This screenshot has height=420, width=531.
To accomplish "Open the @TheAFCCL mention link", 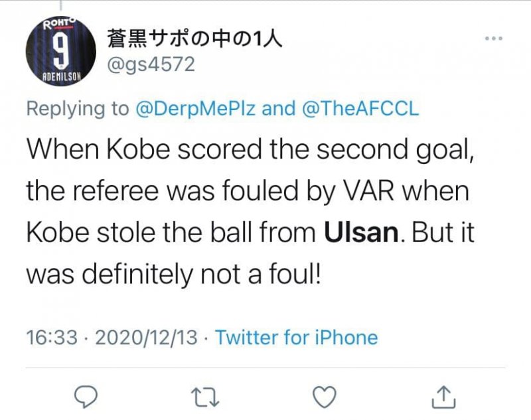I will click(x=362, y=109).
